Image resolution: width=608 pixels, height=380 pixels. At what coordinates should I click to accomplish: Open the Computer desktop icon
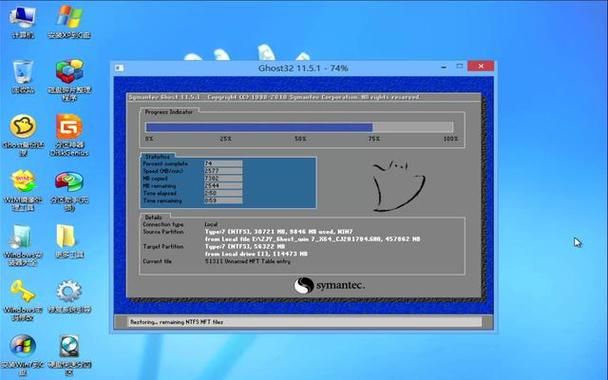(x=23, y=21)
